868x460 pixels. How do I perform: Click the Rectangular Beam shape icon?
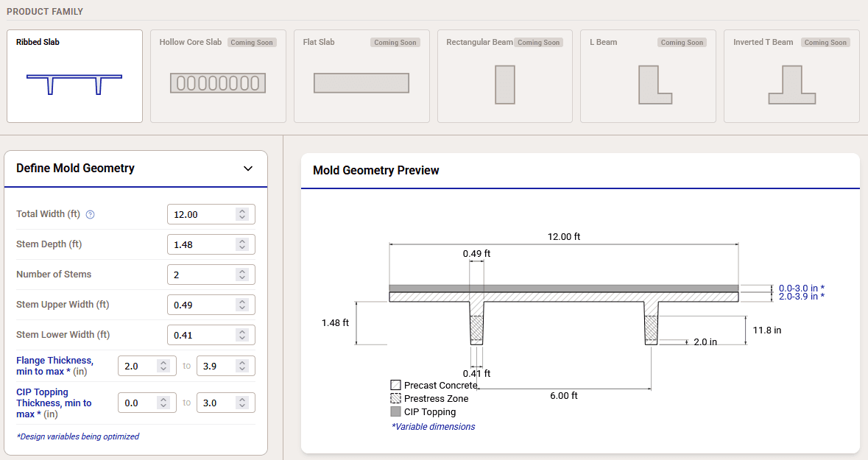(x=504, y=85)
